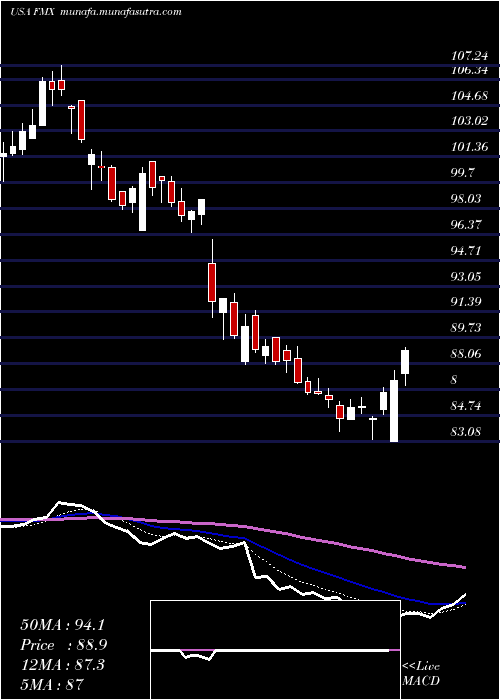The image size is (500, 700).
Task: Select the 94.71 price axis label
Action: [x=468, y=250]
